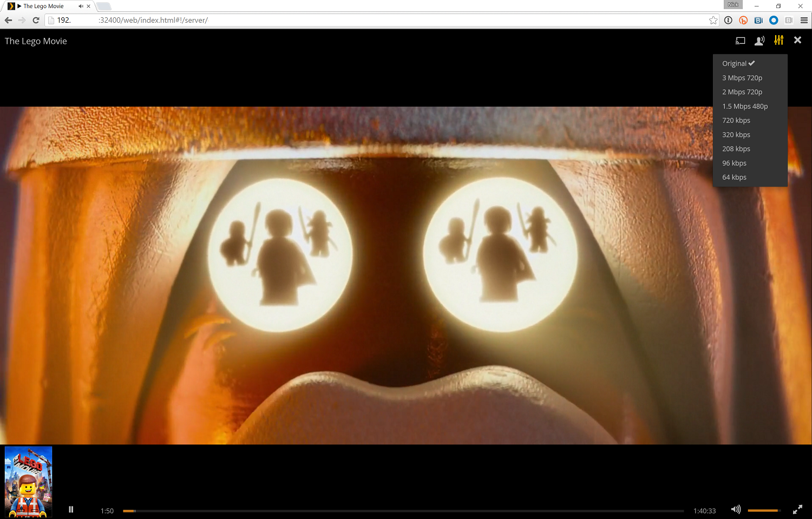This screenshot has height=519, width=812.
Task: Click the blue BI extension icon
Action: tap(758, 20)
